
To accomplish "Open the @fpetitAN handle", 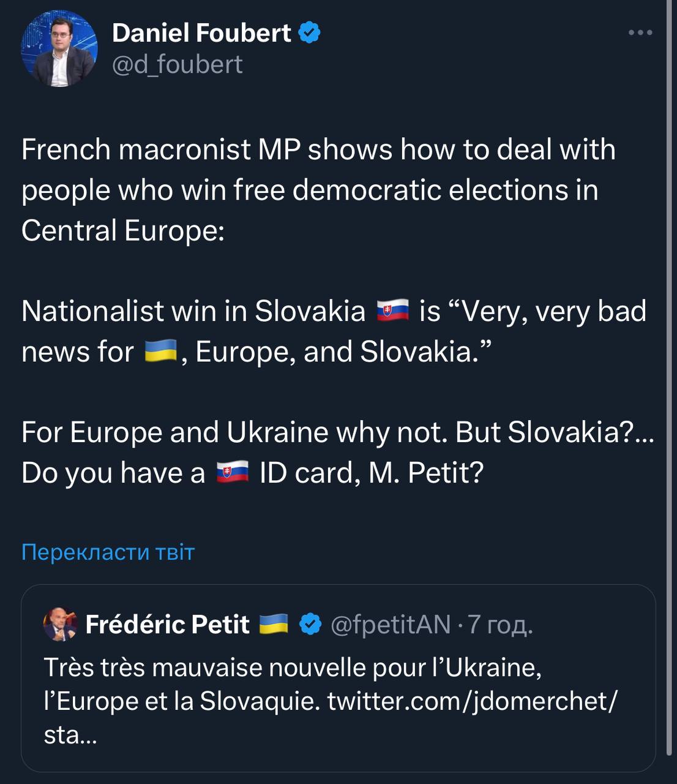I will point(391,625).
